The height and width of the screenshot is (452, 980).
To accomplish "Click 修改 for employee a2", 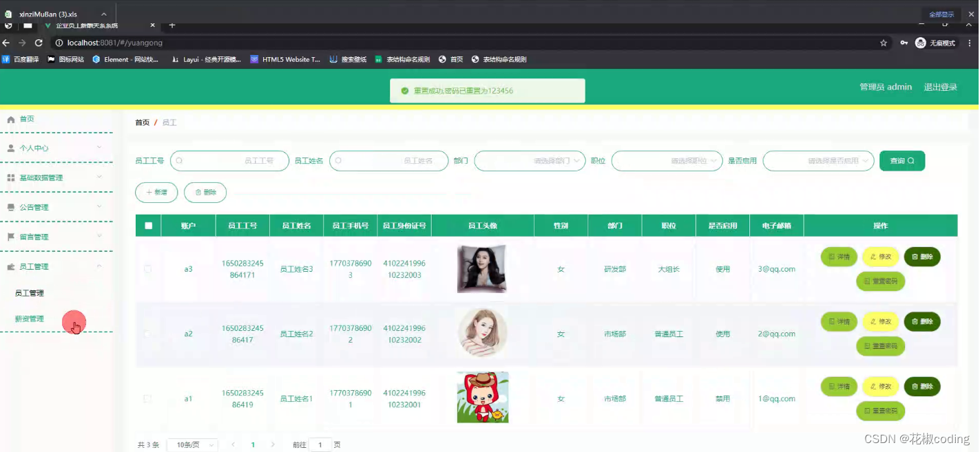I will click(881, 321).
